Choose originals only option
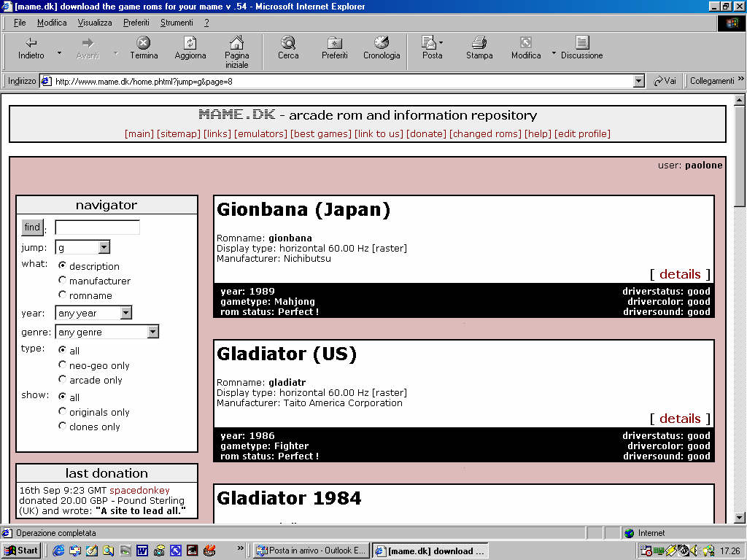The width and height of the screenshot is (747, 560). click(63, 411)
